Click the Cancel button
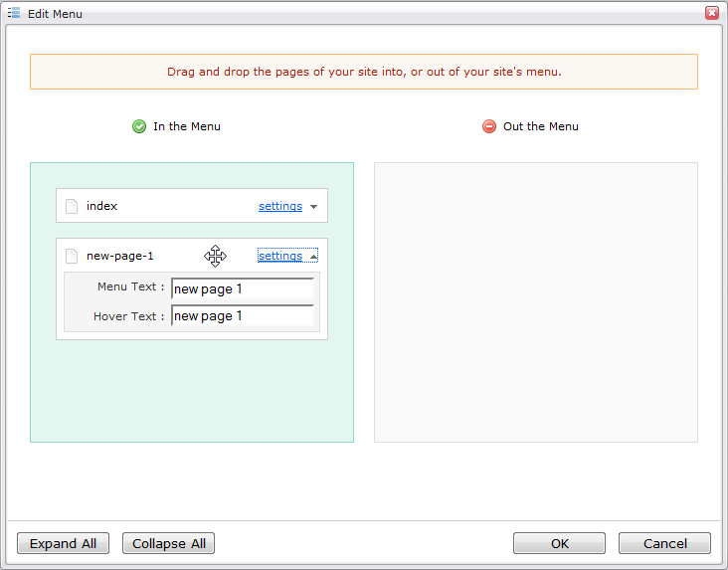Image resolution: width=728 pixels, height=570 pixels. [x=665, y=543]
